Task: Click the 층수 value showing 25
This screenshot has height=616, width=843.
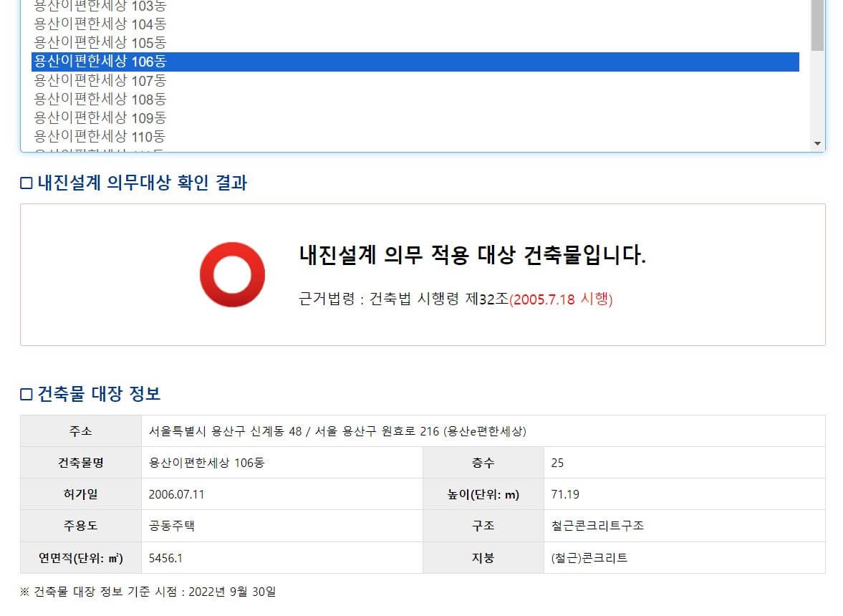Action: tap(558, 463)
